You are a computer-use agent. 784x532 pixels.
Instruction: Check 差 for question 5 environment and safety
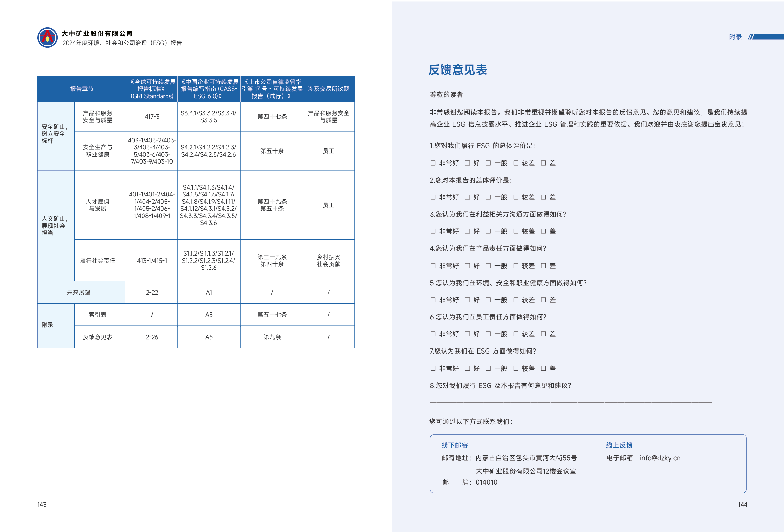tap(543, 299)
